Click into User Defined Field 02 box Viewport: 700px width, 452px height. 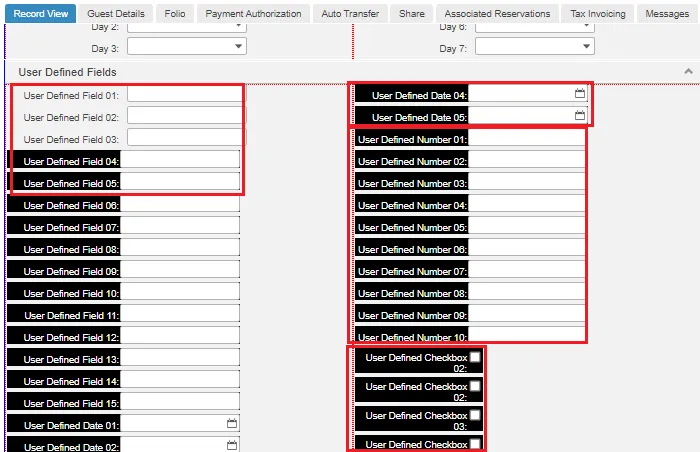click(186, 116)
